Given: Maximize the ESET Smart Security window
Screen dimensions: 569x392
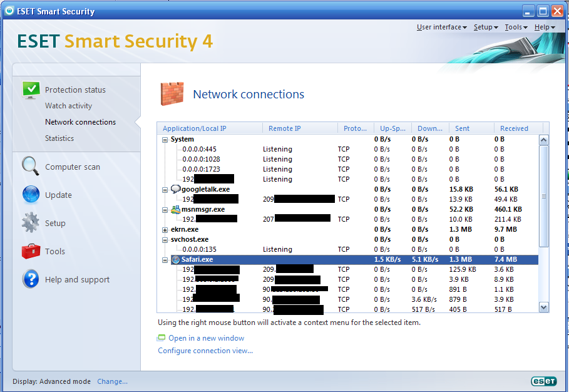Looking at the screenshot, I should 543,11.
